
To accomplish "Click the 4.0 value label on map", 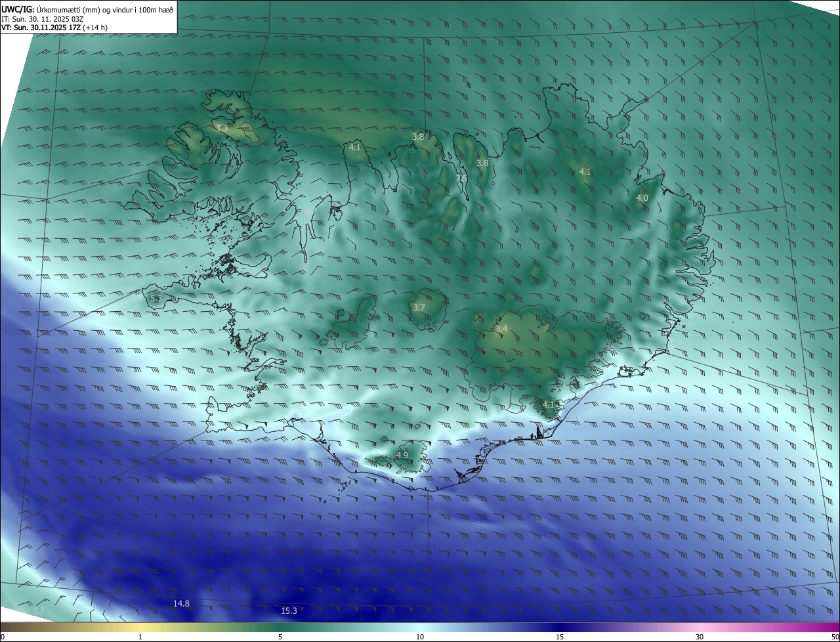I will point(642,198).
